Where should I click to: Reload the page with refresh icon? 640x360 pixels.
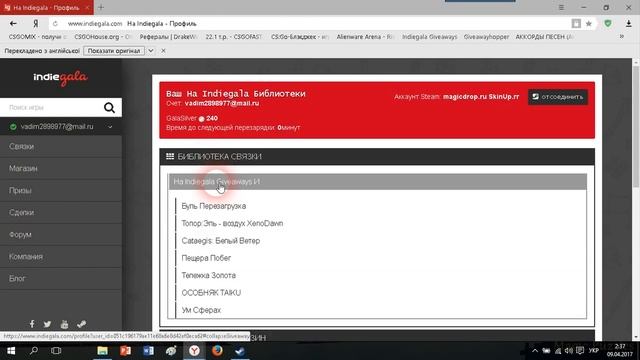[55, 24]
